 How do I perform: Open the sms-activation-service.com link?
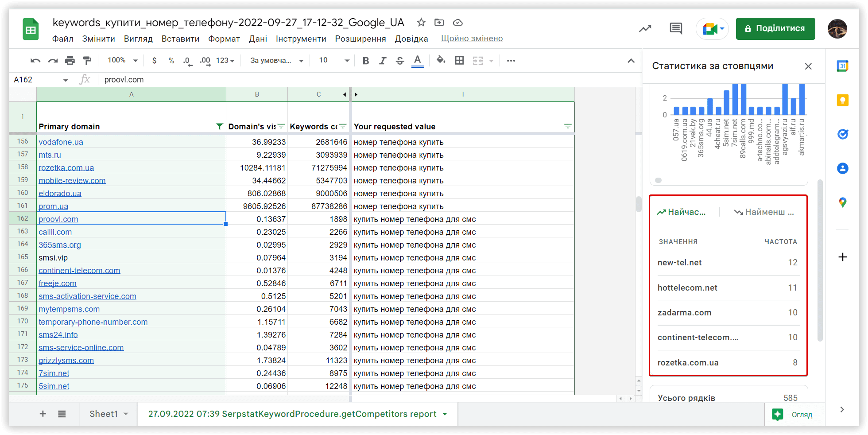coord(87,296)
